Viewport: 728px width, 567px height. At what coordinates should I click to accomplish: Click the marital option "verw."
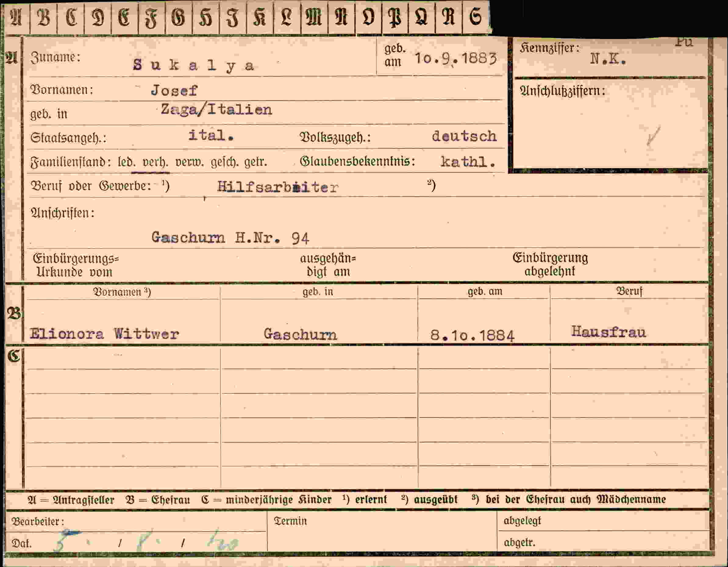pyautogui.click(x=189, y=162)
